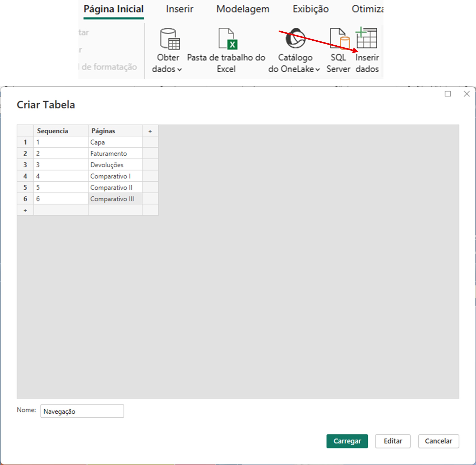Screen dimensions: 476x465
Task: Click the Inserir dados table icon
Action: (366, 38)
